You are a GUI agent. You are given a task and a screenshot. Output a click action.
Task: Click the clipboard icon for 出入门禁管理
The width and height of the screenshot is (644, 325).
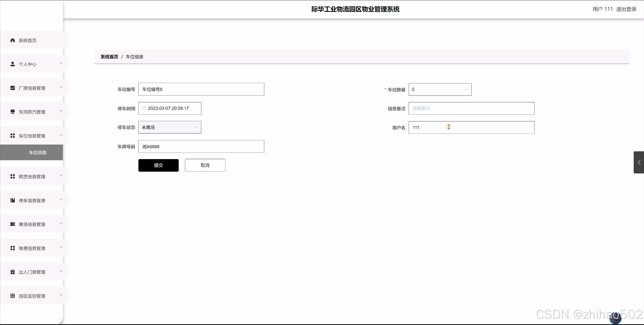point(13,272)
